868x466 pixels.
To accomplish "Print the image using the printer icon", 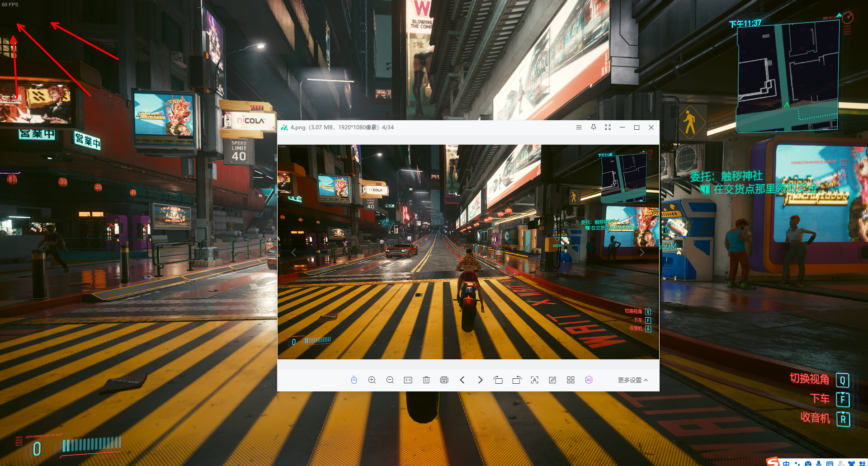I will [x=444, y=380].
